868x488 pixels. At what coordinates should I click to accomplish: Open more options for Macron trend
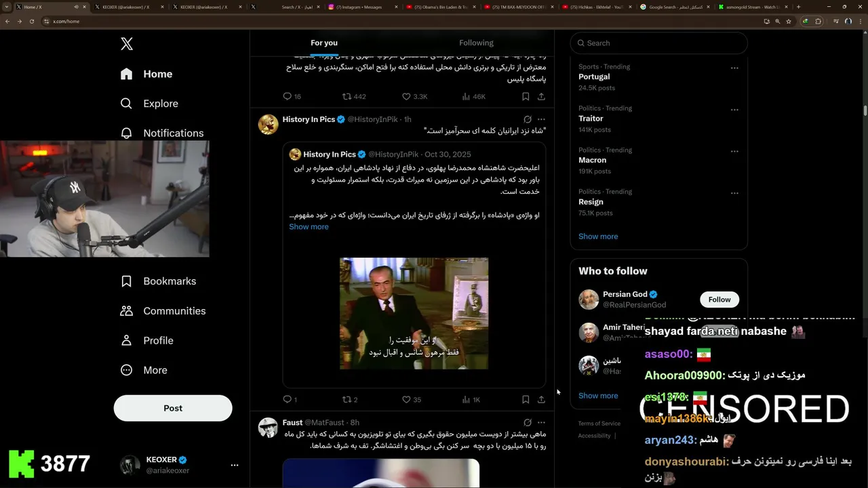pos(734,152)
